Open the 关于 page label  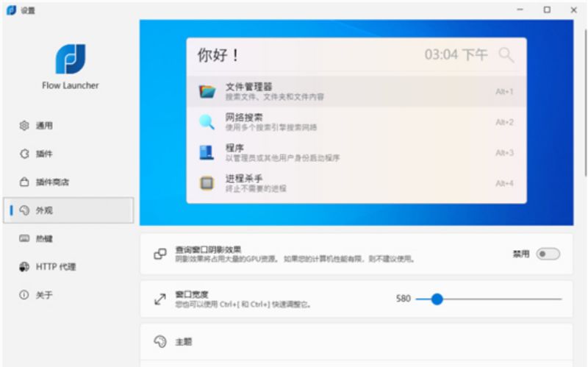click(x=45, y=295)
